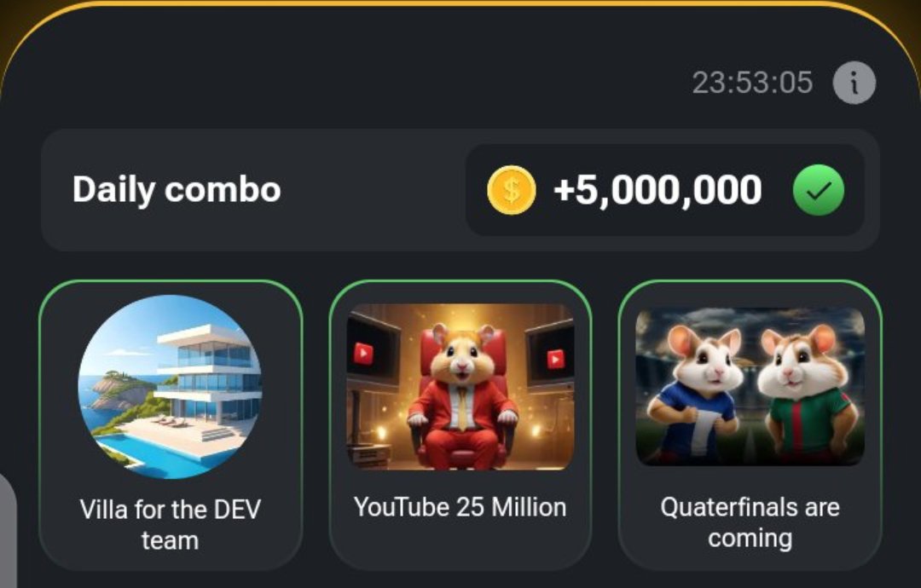Open the info icon next to timer
This screenshot has height=588, width=921.
(x=854, y=83)
